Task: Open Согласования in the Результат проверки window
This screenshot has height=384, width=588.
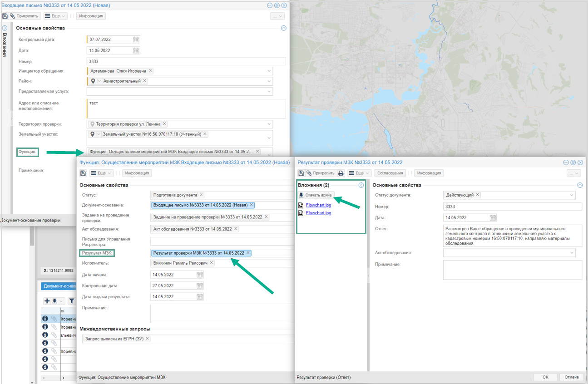Action: [390, 173]
